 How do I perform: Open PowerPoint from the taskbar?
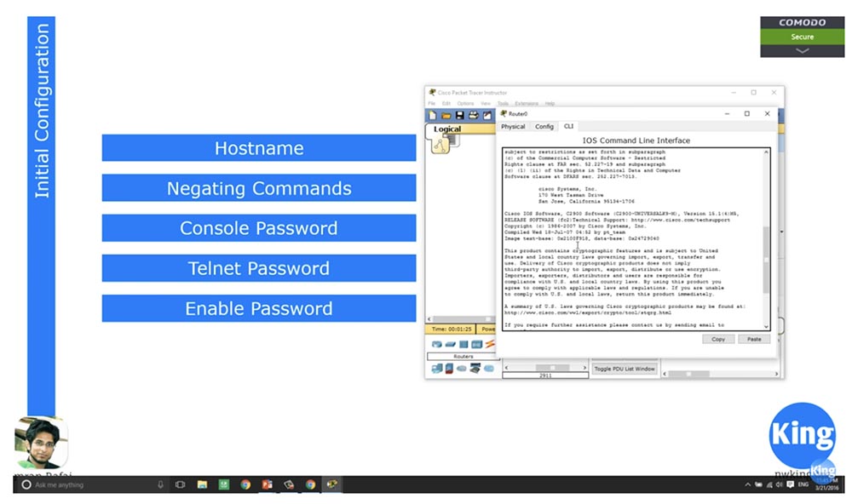pos(267,484)
